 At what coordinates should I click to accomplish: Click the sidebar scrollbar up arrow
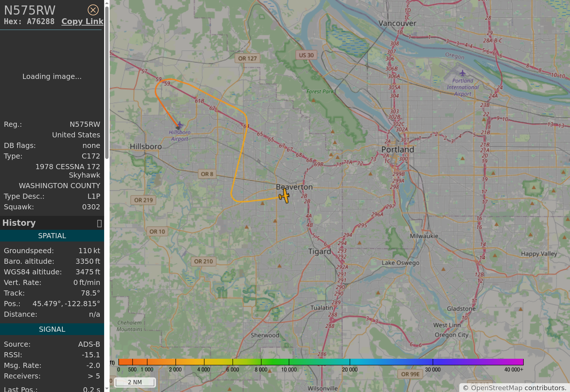click(107, 3)
